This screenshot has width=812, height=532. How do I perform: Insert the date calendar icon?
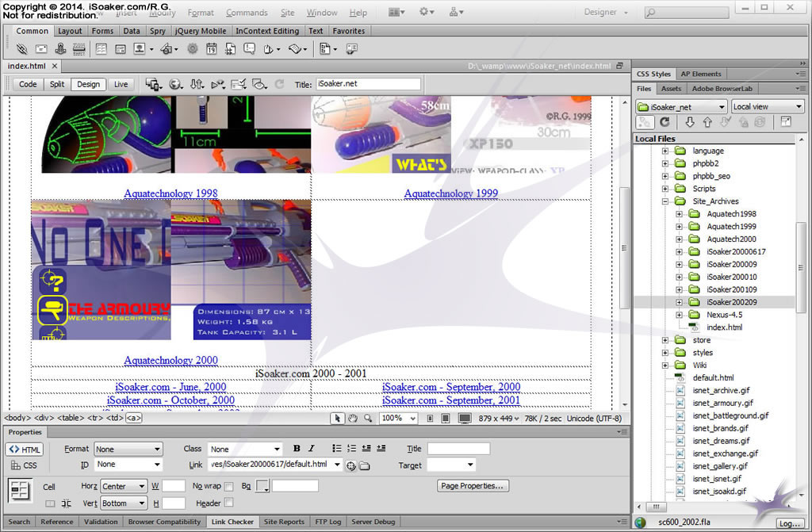[x=211, y=49]
